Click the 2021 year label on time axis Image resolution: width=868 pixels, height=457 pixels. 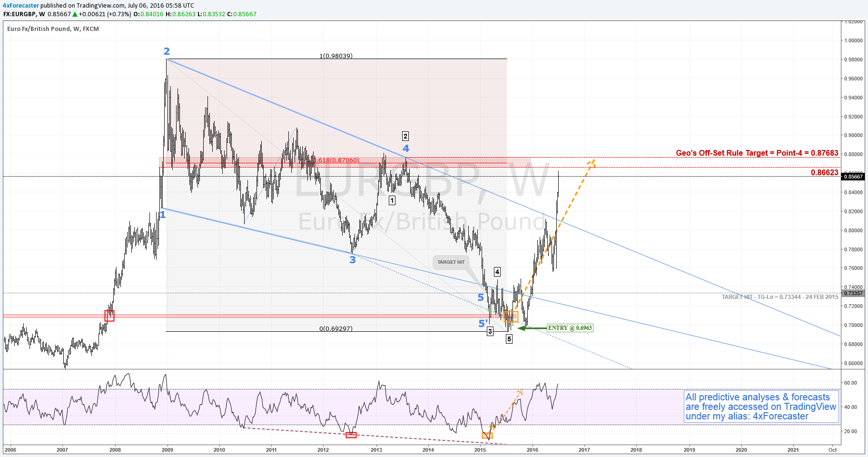click(793, 450)
